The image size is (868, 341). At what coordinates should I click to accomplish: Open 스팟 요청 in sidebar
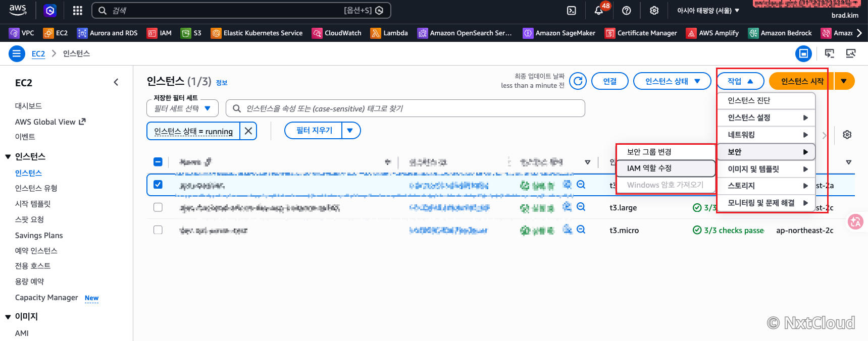coord(29,219)
